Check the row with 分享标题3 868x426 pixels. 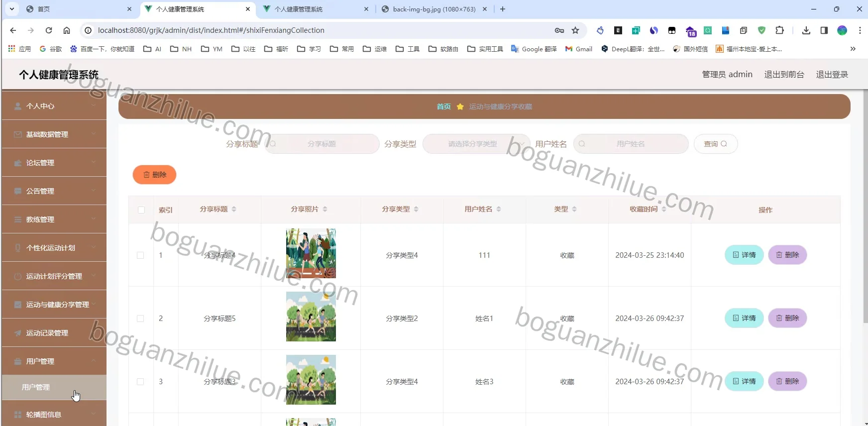pyautogui.click(x=140, y=382)
